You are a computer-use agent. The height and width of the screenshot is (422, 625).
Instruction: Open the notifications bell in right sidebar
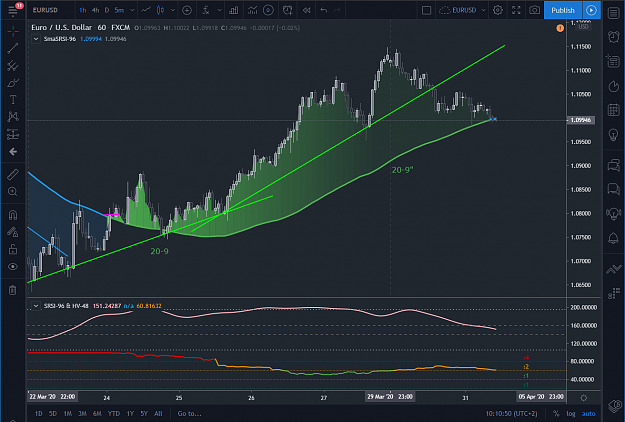(613, 238)
